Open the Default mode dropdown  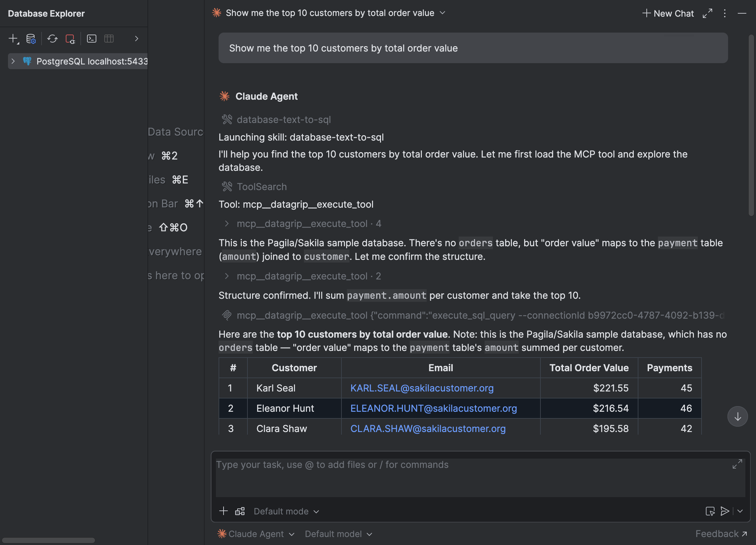[287, 511]
